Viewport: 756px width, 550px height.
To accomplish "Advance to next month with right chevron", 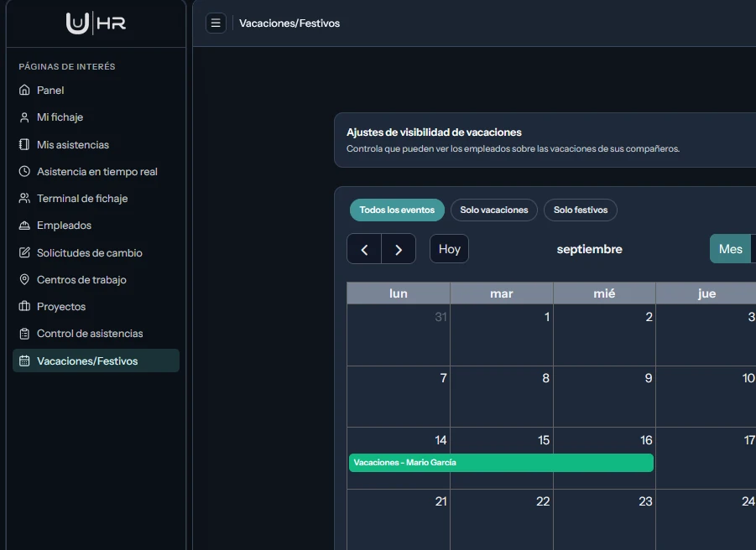I will 399,249.
